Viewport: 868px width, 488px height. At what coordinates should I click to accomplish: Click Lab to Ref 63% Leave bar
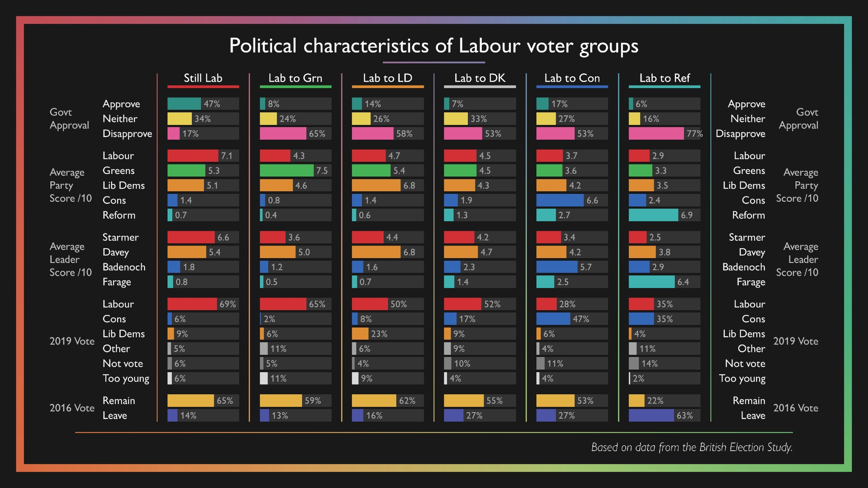tap(651, 415)
